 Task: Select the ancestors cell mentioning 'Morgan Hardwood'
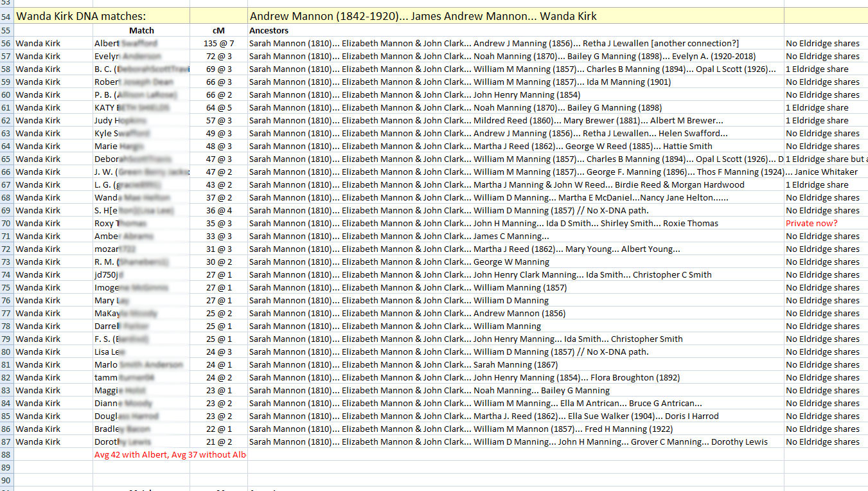click(x=516, y=184)
